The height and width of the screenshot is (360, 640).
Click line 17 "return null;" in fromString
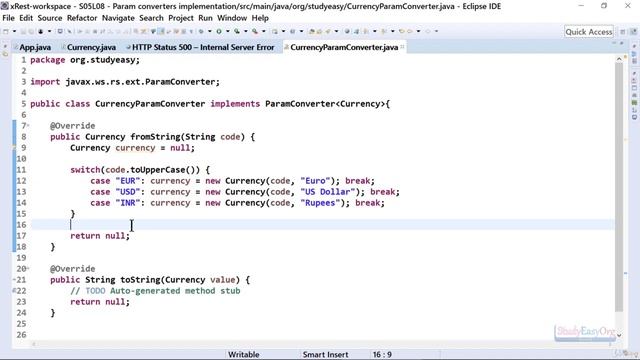[x=100, y=236]
